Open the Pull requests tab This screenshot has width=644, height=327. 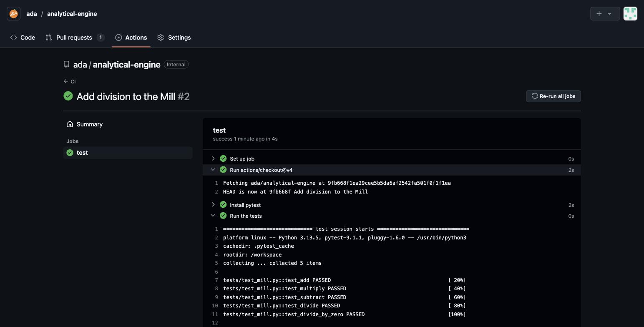pyautogui.click(x=75, y=38)
